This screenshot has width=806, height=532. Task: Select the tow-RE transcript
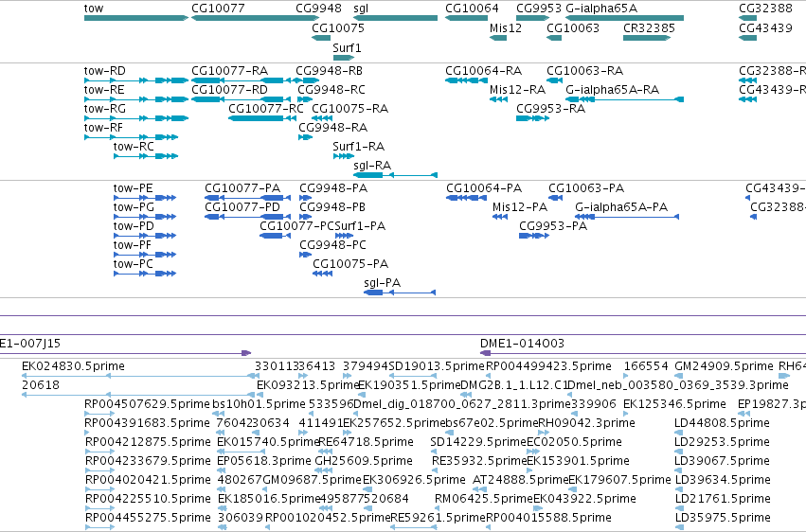(x=136, y=99)
